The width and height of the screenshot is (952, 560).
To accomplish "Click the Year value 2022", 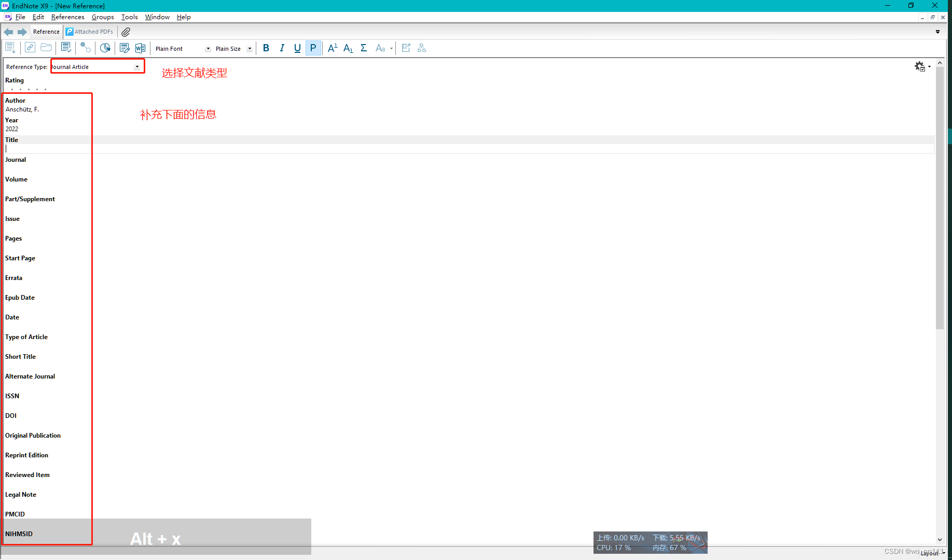I will pyautogui.click(x=12, y=129).
